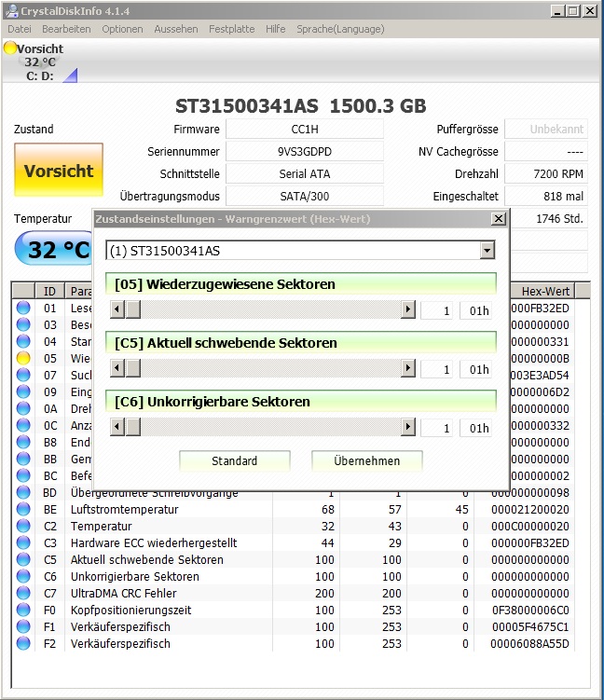
Task: Open the Hilfe menu
Action: 276,29
